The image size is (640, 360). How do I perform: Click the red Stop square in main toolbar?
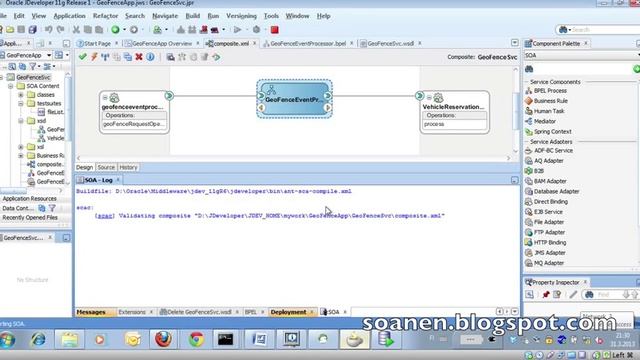tap(275, 29)
